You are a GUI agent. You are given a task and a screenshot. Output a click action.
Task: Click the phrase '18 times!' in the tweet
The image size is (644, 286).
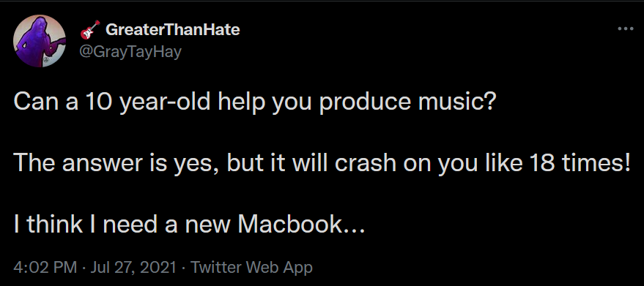point(580,163)
